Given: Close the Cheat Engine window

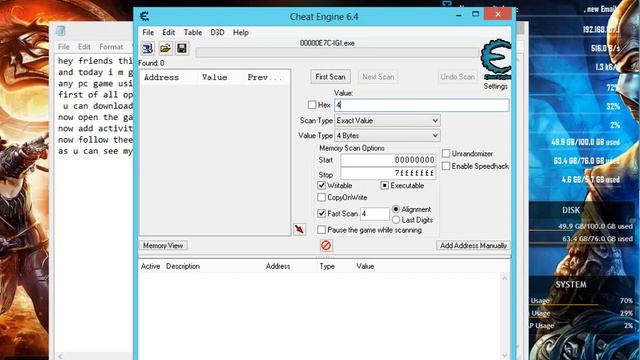Looking at the screenshot, I should [x=498, y=14].
